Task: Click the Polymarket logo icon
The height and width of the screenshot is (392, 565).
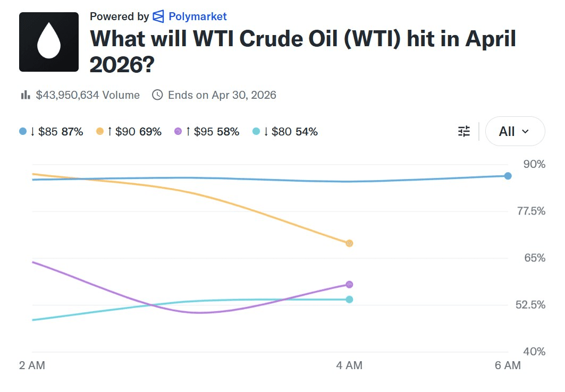Action: (158, 16)
